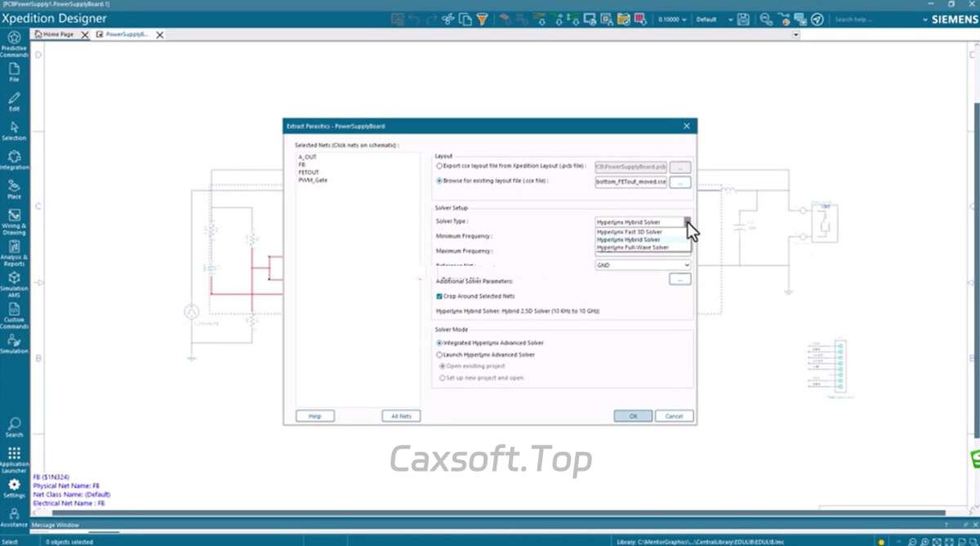
Task: Click the Integration icon in the sidebar
Action: coord(14,159)
